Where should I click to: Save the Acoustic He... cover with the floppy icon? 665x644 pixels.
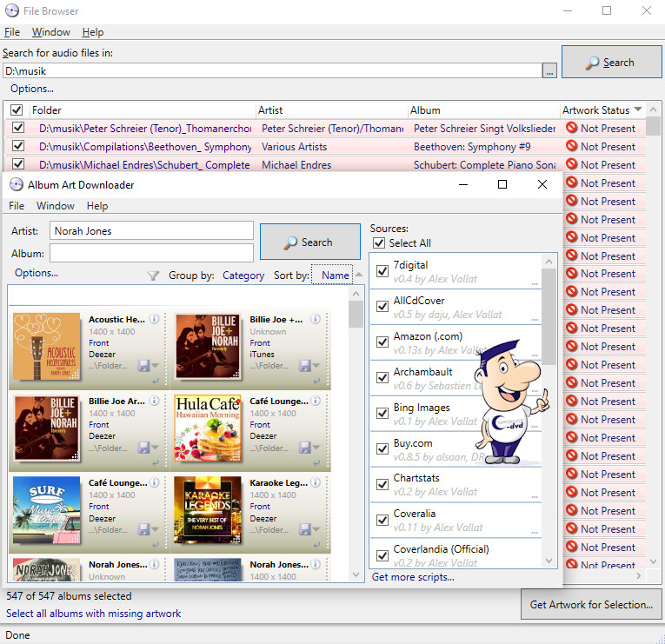(143, 366)
